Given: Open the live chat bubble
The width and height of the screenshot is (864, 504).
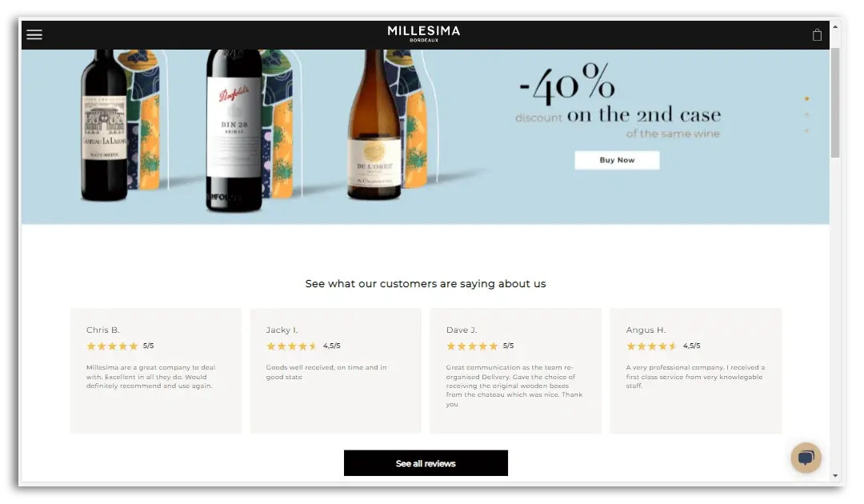Looking at the screenshot, I should click(806, 457).
